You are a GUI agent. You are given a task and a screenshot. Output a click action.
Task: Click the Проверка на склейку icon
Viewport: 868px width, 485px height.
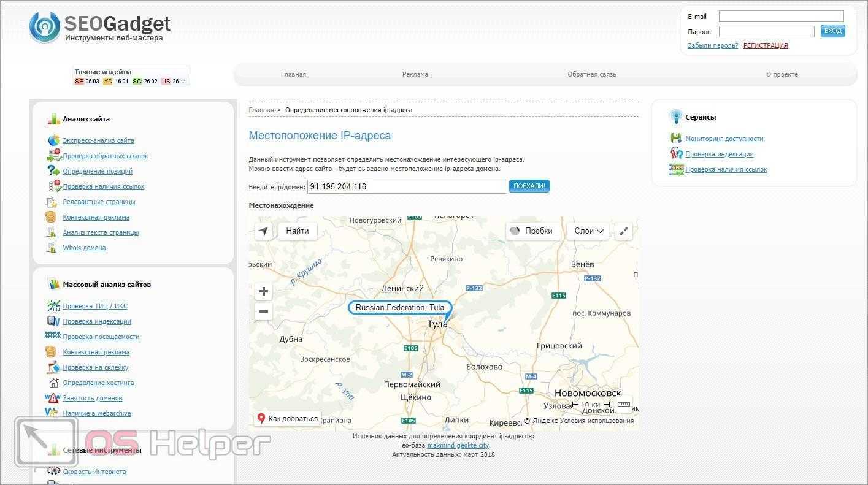pyautogui.click(x=53, y=367)
